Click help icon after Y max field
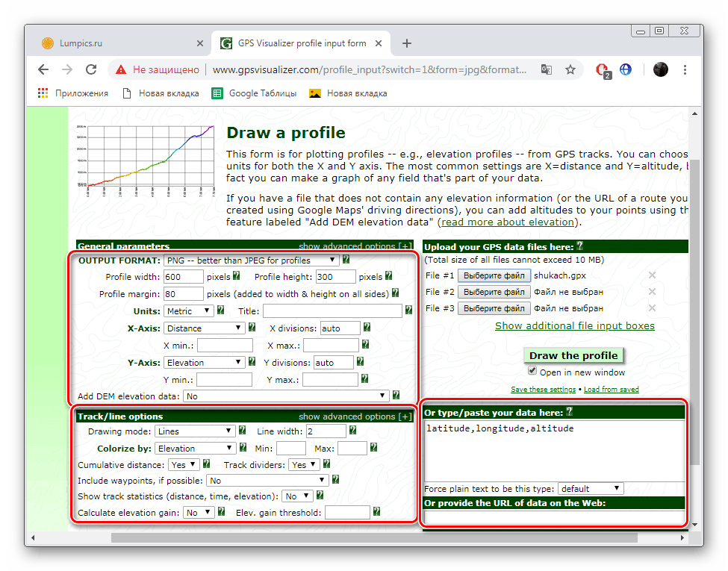The image size is (728, 571). point(364,379)
